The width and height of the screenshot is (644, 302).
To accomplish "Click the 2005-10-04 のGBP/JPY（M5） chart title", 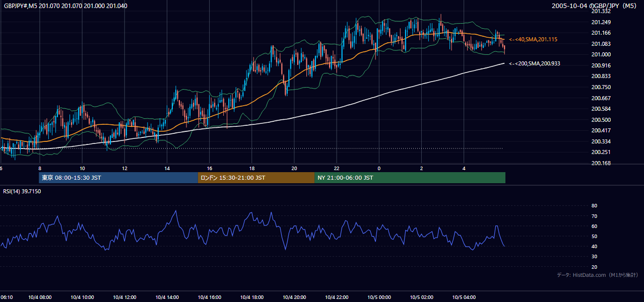I will click(595, 6).
